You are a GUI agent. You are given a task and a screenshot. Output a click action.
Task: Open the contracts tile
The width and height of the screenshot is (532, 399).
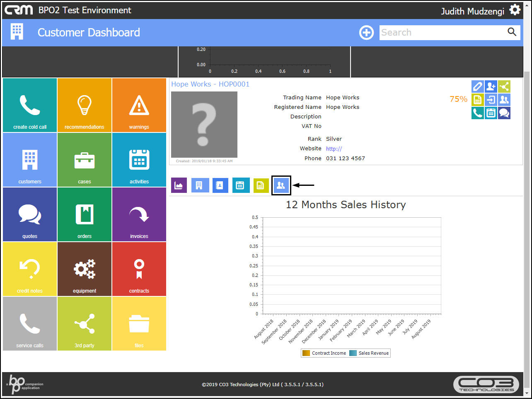(x=139, y=269)
